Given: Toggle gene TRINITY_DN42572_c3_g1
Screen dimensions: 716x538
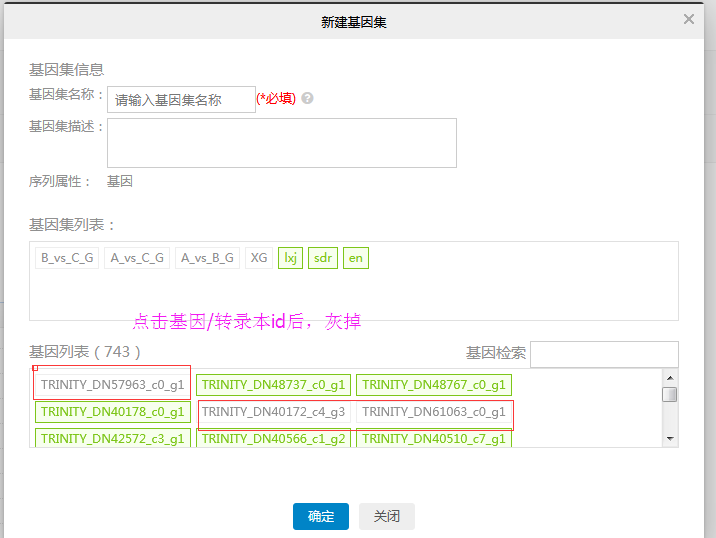Looking at the screenshot, I should [x=113, y=438].
